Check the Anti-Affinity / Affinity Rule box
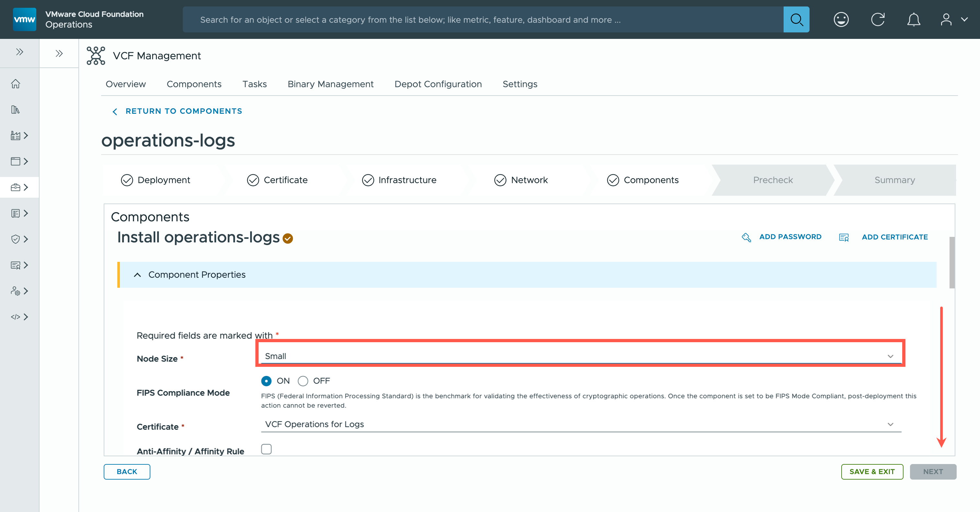980x512 pixels. [x=266, y=449]
